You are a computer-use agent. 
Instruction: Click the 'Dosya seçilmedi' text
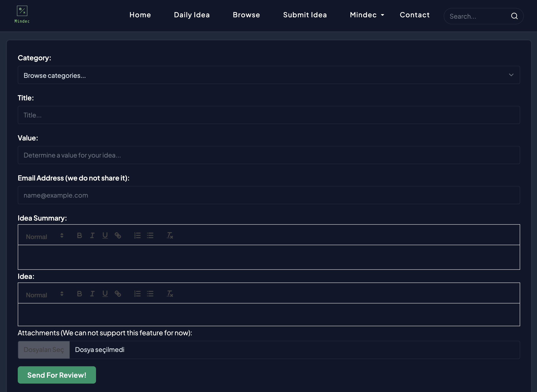(100, 350)
